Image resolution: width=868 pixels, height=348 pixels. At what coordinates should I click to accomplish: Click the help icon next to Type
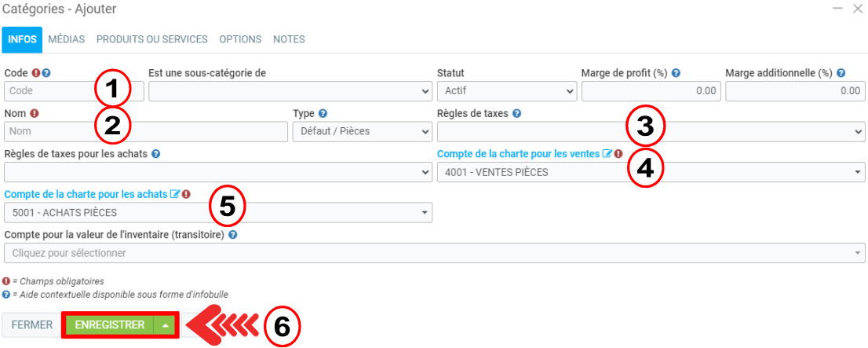pos(323,113)
